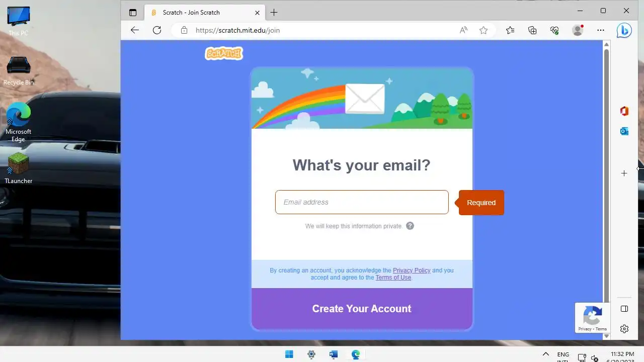644x362 pixels.
Task: Click the Edge icon in the taskbar
Action: (x=356, y=354)
